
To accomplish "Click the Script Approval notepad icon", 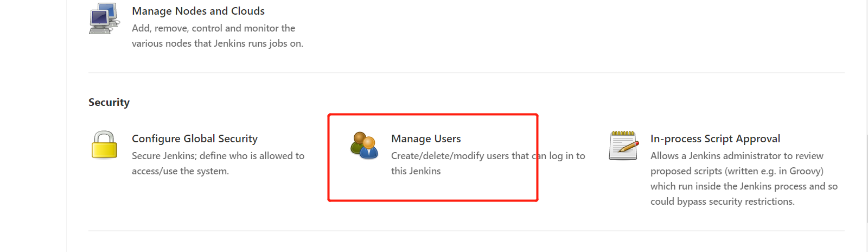I will click(623, 145).
